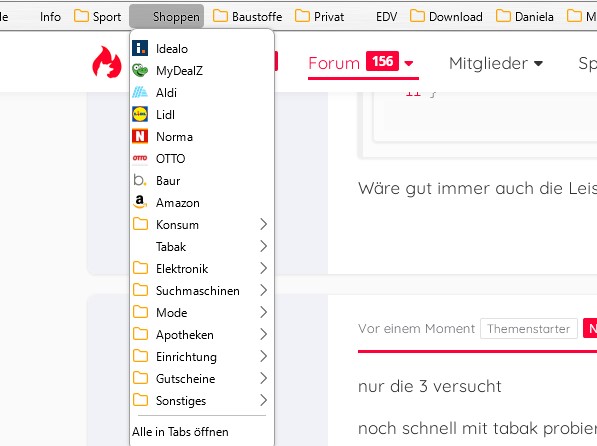Image resolution: width=597 pixels, height=446 pixels.
Task: Expand the Einrichtung submenu arrow
Action: (x=263, y=356)
